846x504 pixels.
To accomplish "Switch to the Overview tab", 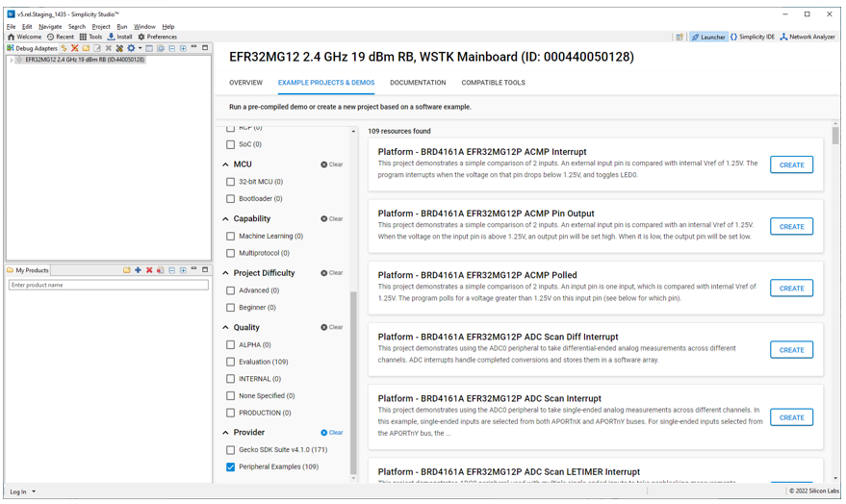I will tap(245, 83).
